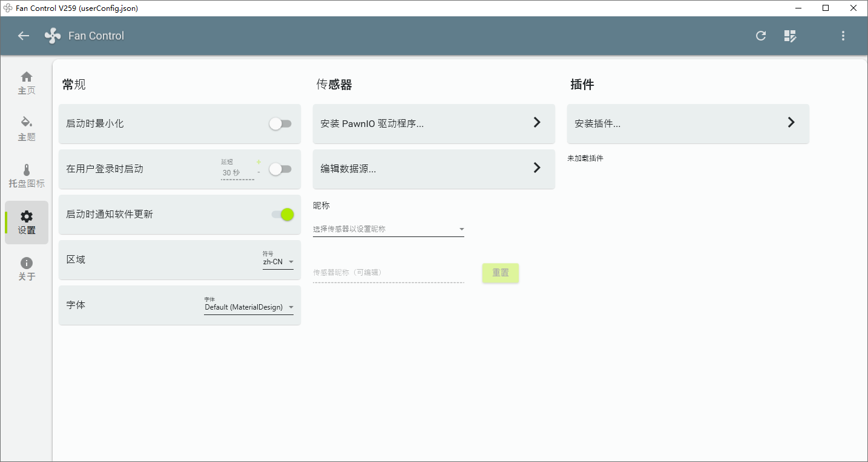Open 安装 PawnIO 驱动程序 (install PawnIO driver)
This screenshot has height=462, width=868.
pos(433,123)
